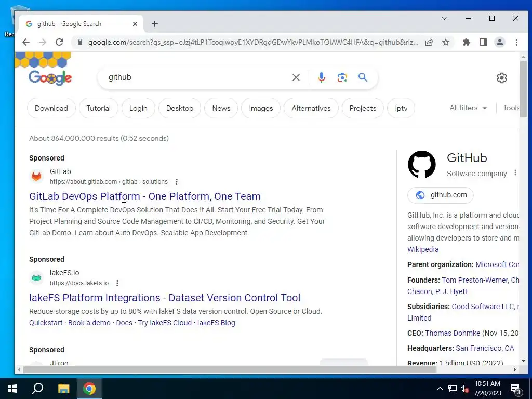Screen dimensions: 532x399
Task: Open the muted volume tray icon
Action: coord(465,389)
